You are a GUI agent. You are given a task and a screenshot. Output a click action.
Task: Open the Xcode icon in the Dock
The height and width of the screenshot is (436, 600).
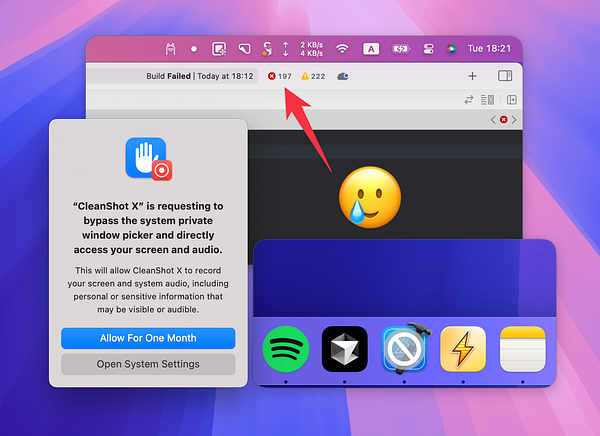point(404,349)
